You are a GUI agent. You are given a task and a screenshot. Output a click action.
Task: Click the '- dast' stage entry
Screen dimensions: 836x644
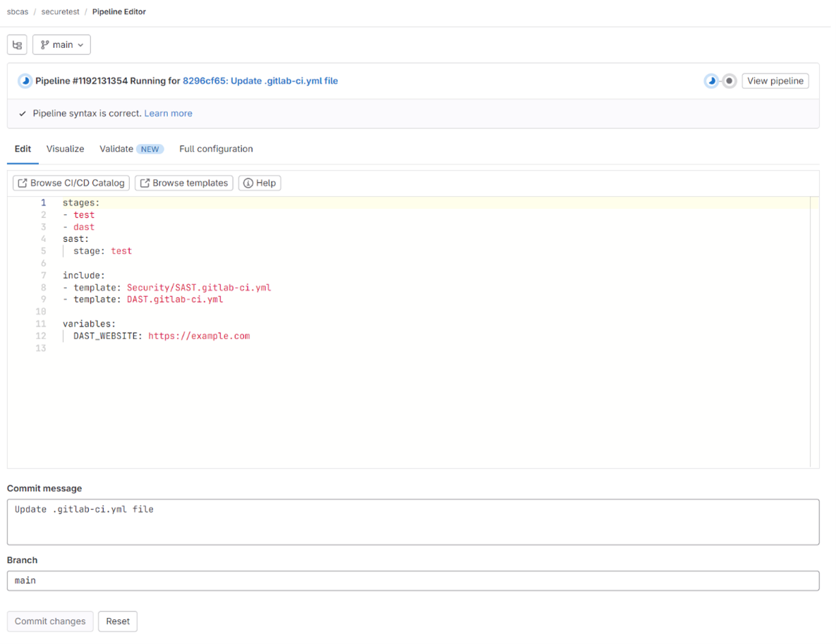(x=79, y=227)
